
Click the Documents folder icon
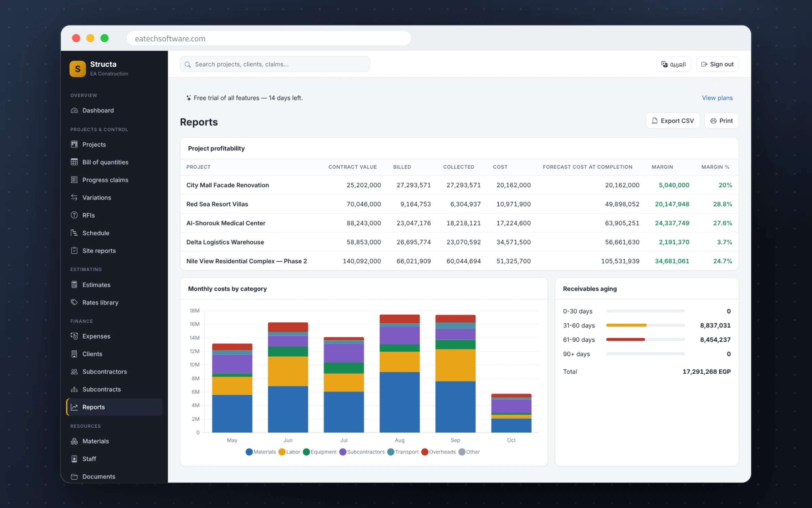click(x=74, y=477)
